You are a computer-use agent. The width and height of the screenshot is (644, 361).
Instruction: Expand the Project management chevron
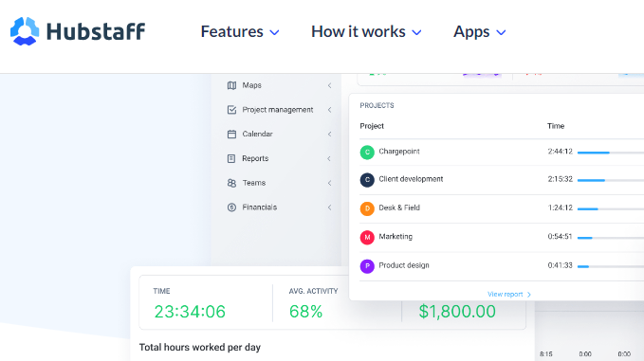[x=329, y=110]
